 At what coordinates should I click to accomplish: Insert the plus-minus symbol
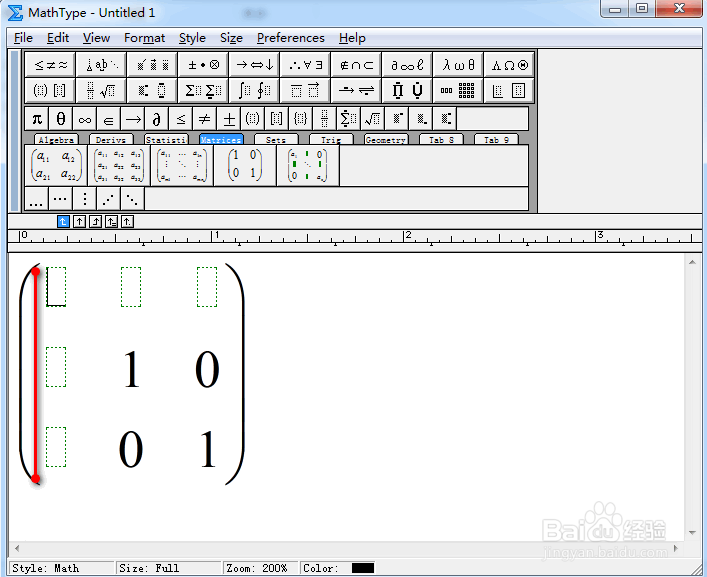229,119
